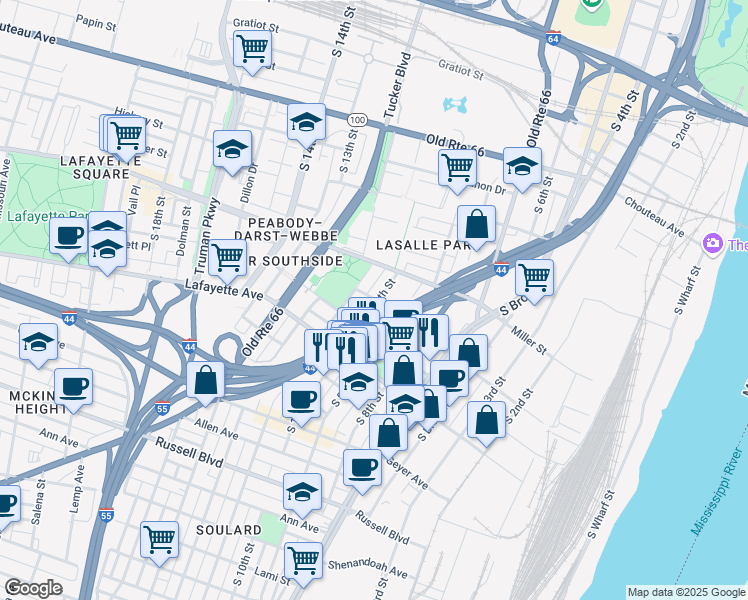Click the restaurant fork-knife marker near Miller St
Viewport: 748px width, 600px height.
[x=432, y=332]
